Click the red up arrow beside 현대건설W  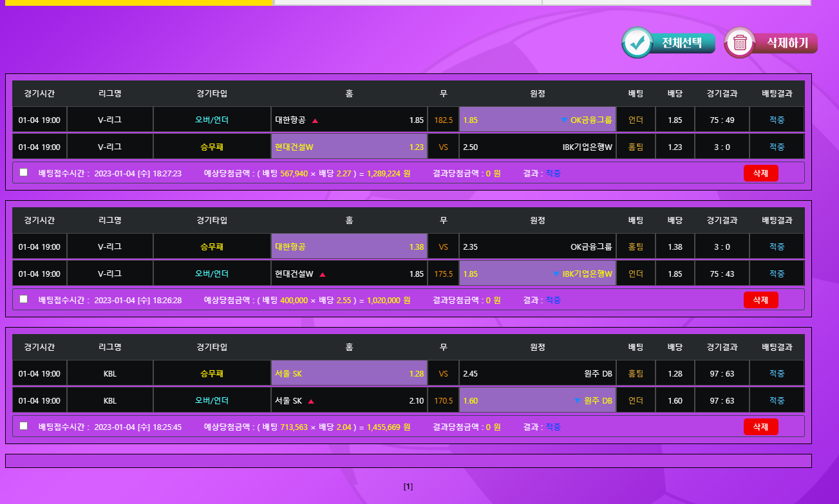coord(323,274)
